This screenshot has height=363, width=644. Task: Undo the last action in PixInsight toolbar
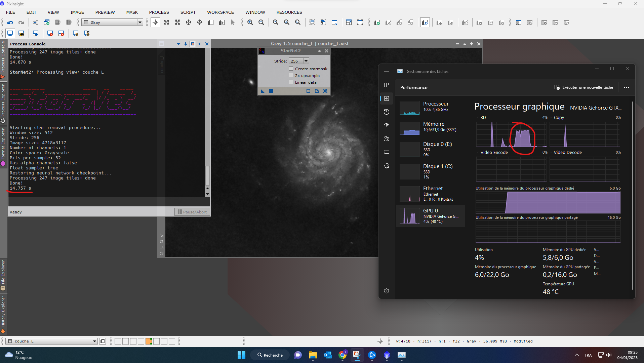click(10, 23)
